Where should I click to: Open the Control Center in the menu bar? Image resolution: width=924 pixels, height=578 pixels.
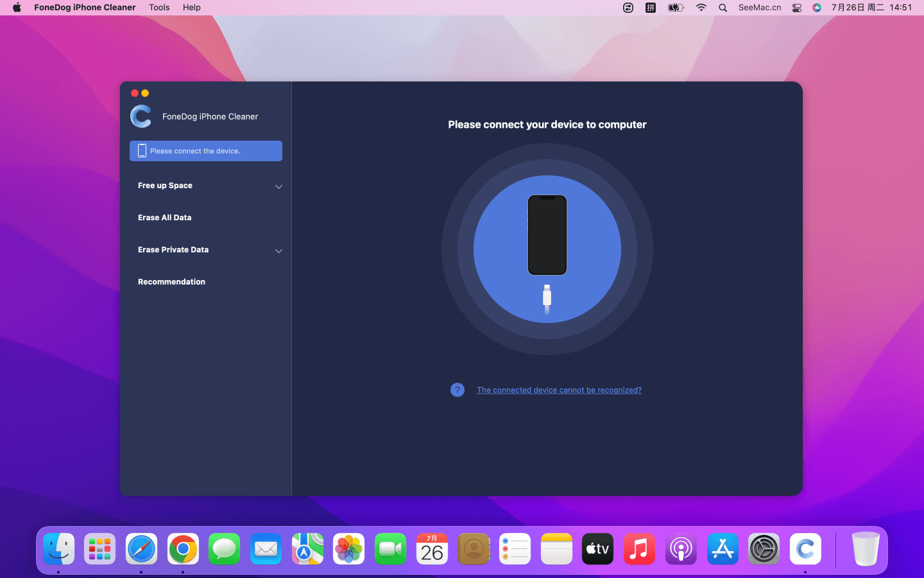point(797,8)
